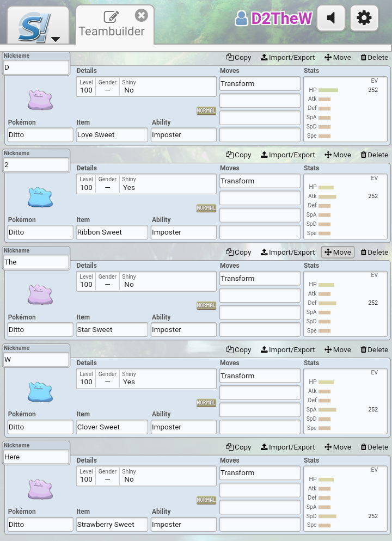The image size is (392, 541).
Task: Open stats panel of Ditto with HP 252
Action: [345, 109]
